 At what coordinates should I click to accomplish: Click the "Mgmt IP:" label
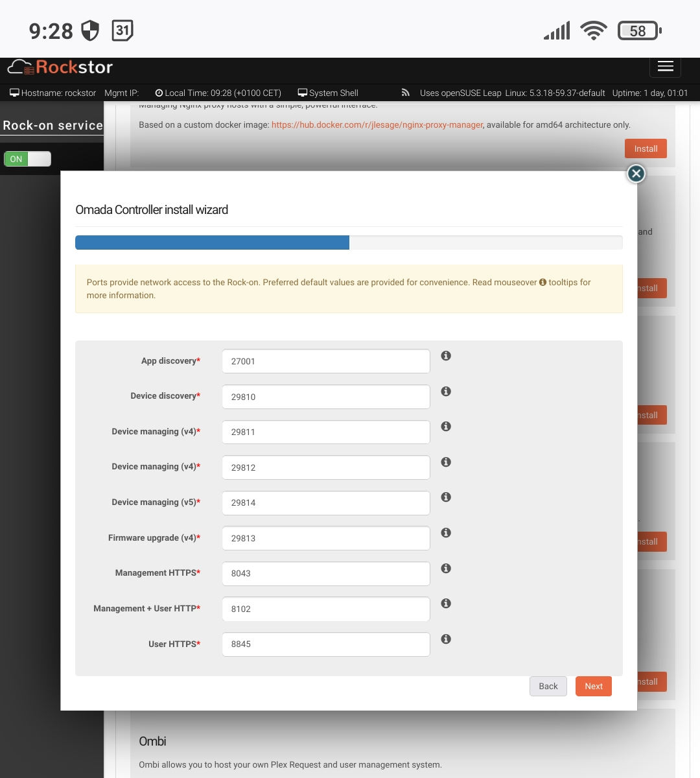click(122, 93)
